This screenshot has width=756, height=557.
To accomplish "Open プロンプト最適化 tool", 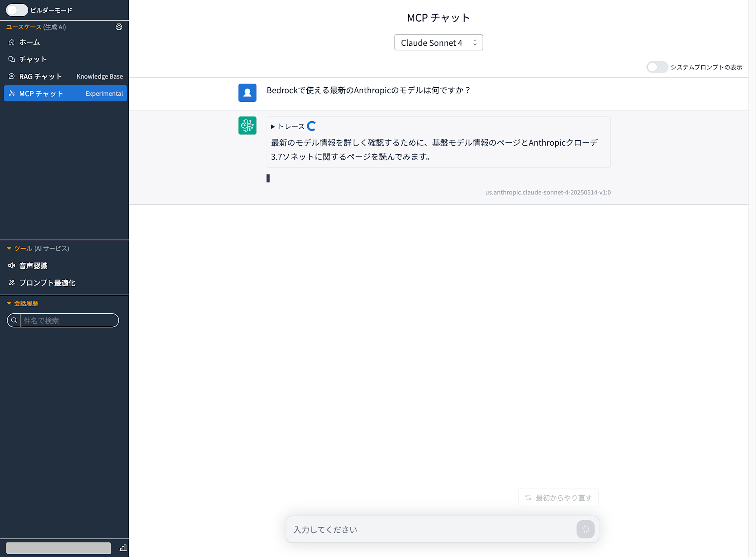I will coord(65,283).
